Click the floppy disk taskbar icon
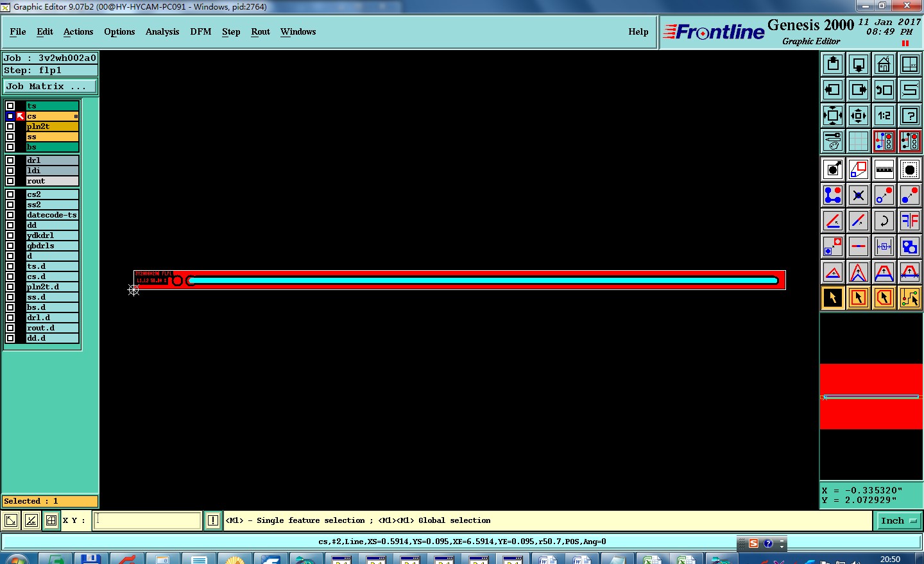The image size is (924, 564). (x=90, y=559)
